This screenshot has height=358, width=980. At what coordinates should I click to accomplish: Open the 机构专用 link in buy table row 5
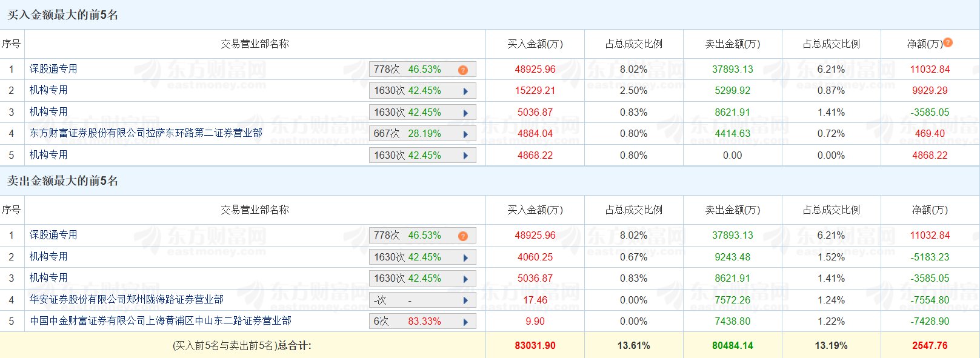click(x=48, y=155)
